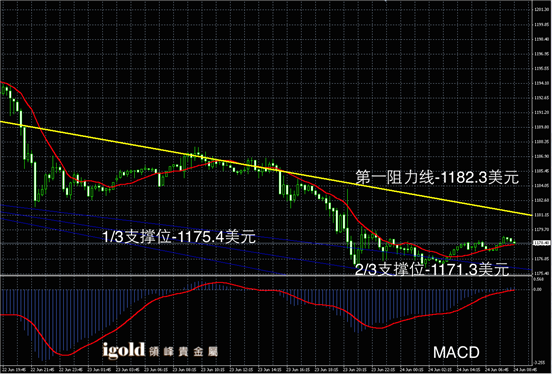Click the 24 Jun 00:15 time label

[412, 370]
